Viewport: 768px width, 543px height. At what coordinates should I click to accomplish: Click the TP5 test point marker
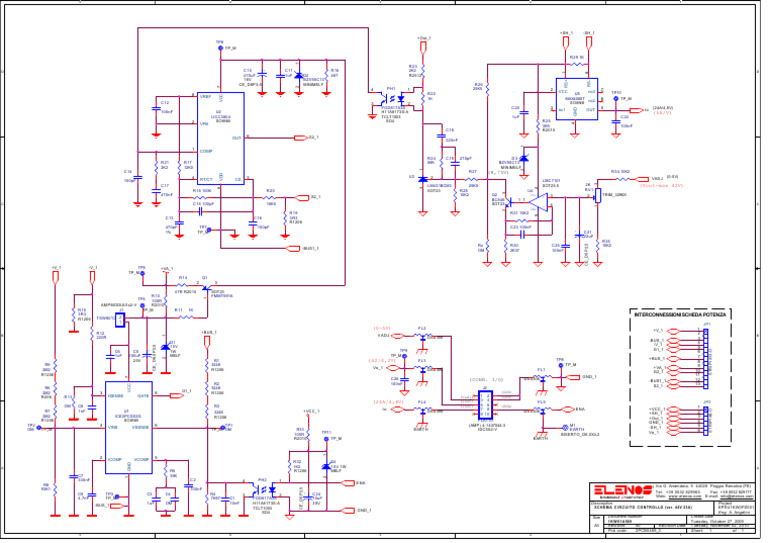143,273
